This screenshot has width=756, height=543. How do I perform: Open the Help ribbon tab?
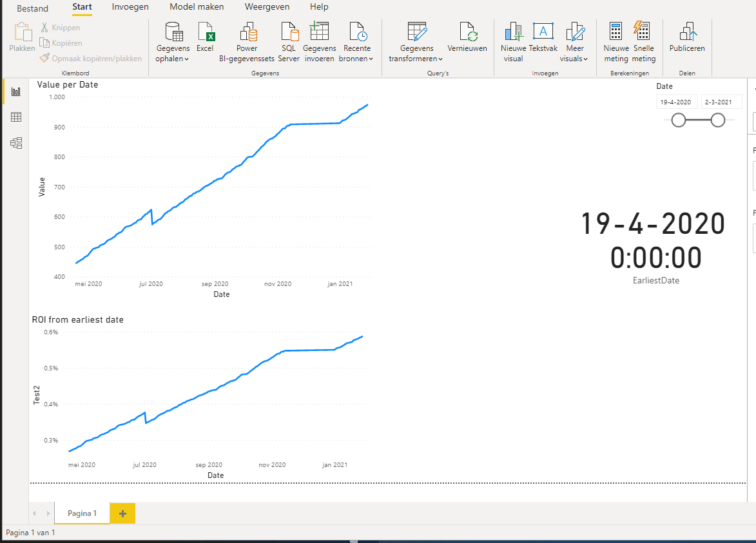click(x=319, y=6)
